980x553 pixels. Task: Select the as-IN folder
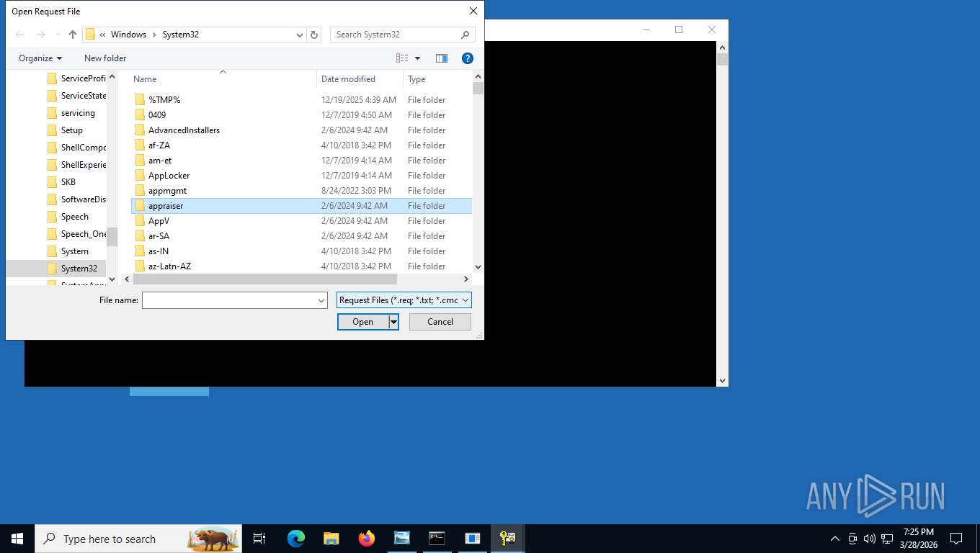tap(301, 251)
